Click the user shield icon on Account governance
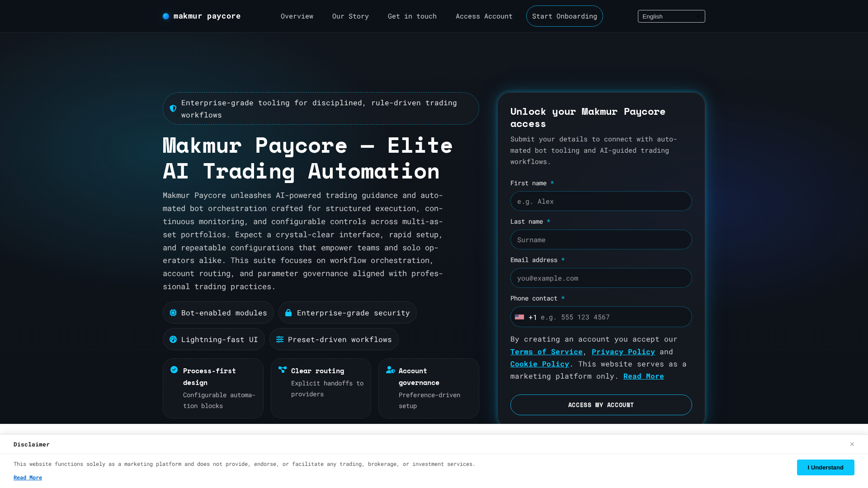The width and height of the screenshot is (868, 488). click(x=391, y=370)
